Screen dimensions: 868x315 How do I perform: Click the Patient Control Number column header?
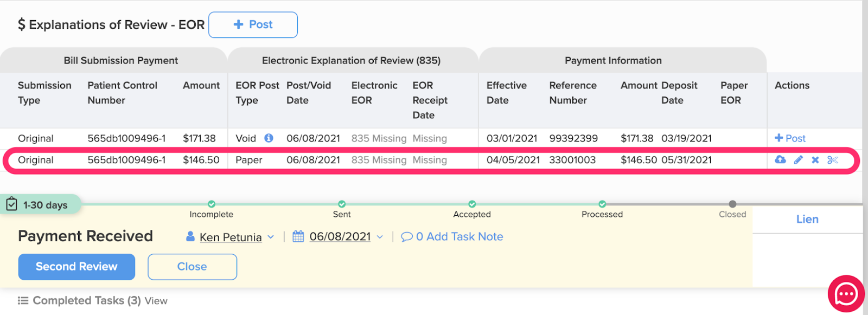(x=123, y=93)
